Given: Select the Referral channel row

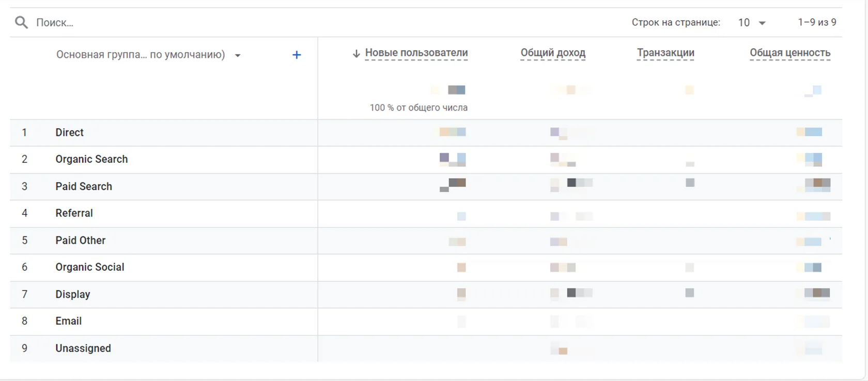Looking at the screenshot, I should click(426, 214).
